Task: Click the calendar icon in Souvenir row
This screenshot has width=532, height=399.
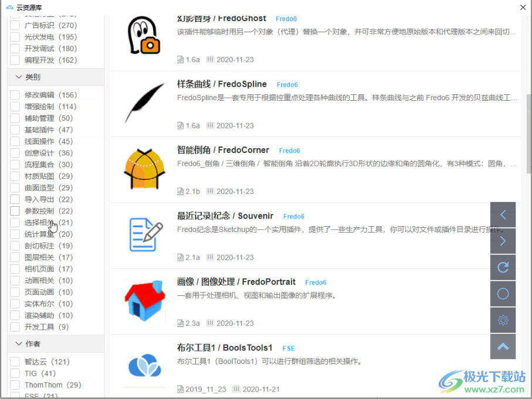Action: (x=211, y=257)
